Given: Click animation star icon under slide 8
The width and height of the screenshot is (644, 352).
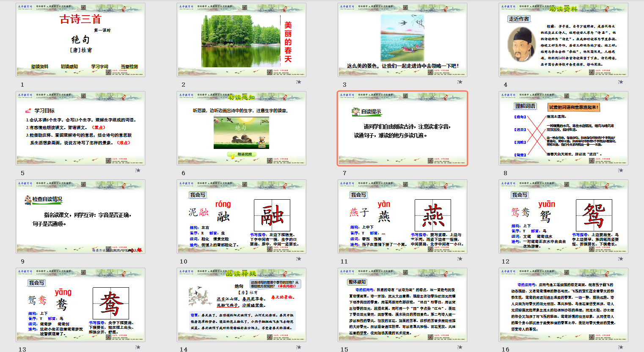Looking at the screenshot, I should point(621,170).
